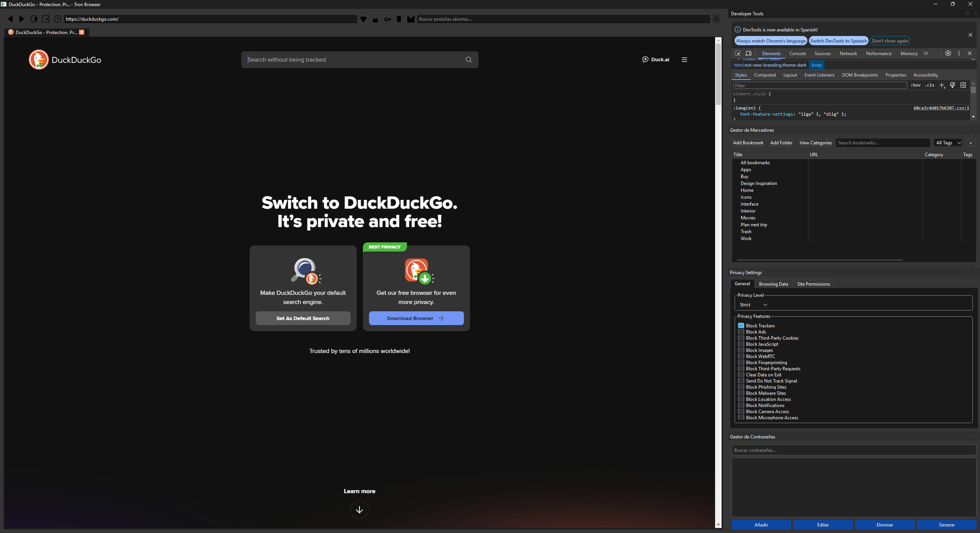Click the Styles pane scrollbar thumb
Screen dimensions: 980x533
[x=973, y=90]
